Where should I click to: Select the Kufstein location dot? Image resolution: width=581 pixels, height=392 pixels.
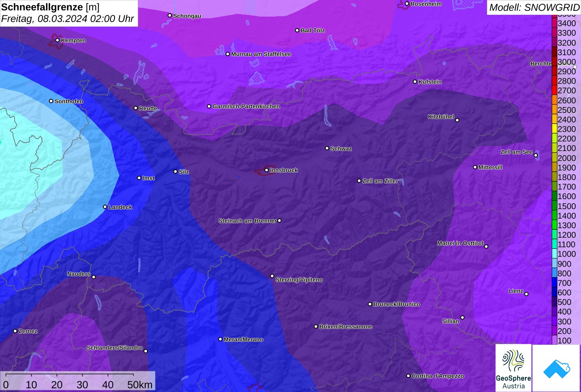pos(415,82)
